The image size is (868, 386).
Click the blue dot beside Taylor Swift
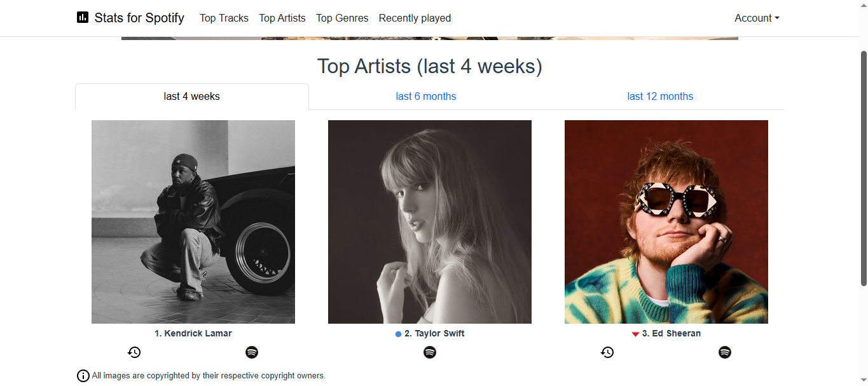[397, 333]
